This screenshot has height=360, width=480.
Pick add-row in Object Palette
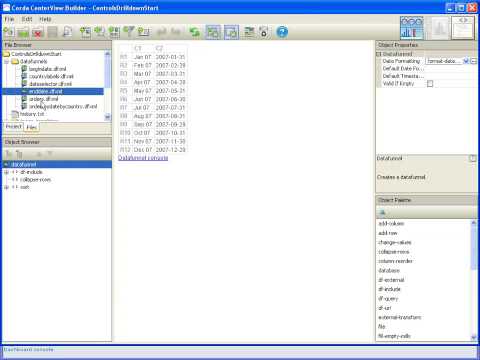[388, 233]
